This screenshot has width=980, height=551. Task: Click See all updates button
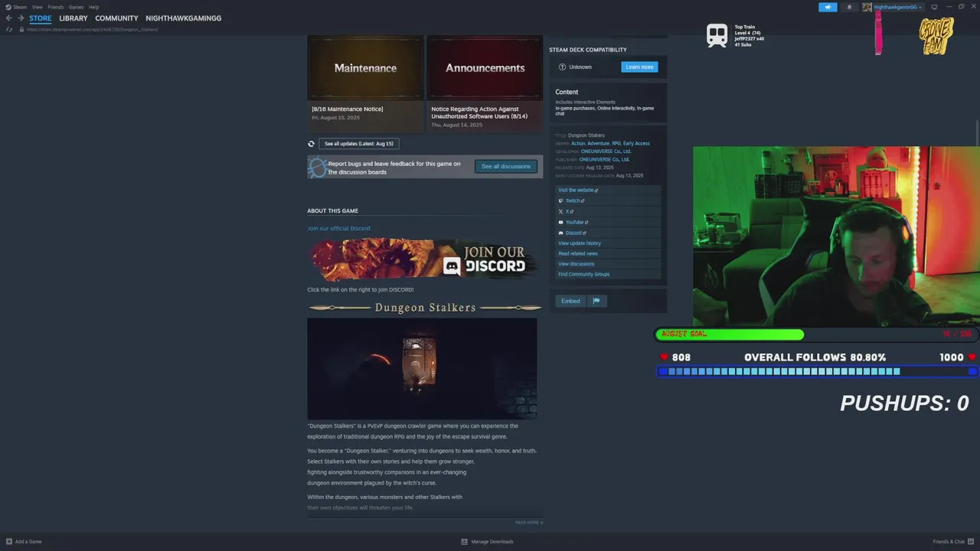pos(358,144)
